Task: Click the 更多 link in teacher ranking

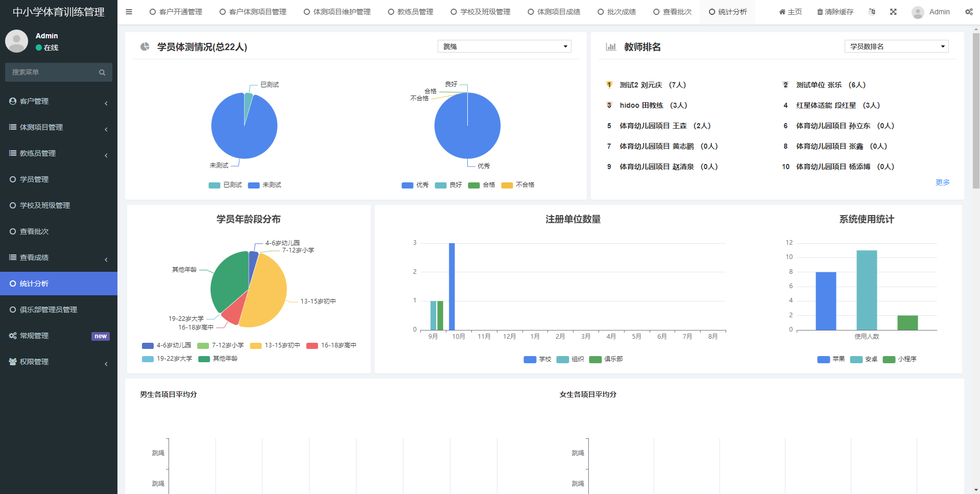Action: pos(942,182)
